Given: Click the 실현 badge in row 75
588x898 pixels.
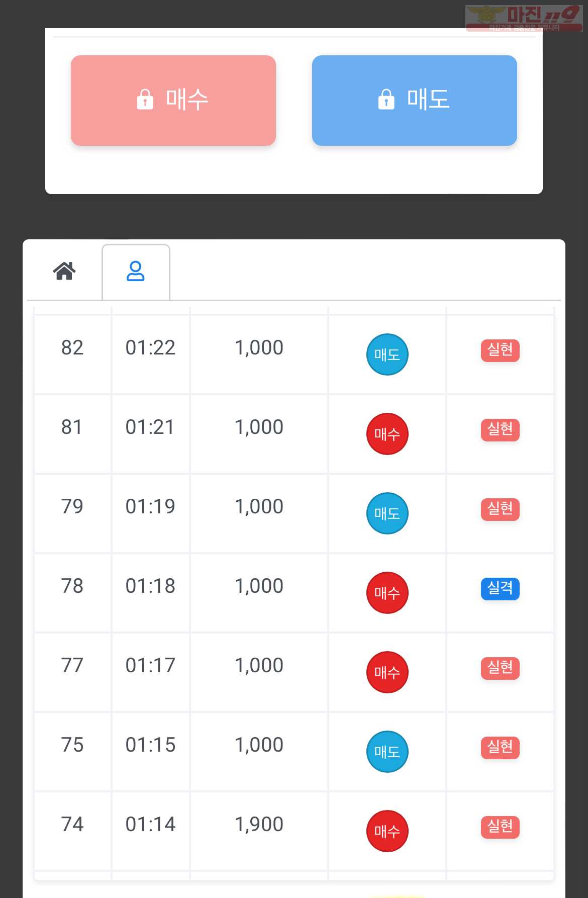Looking at the screenshot, I should click(x=500, y=748).
